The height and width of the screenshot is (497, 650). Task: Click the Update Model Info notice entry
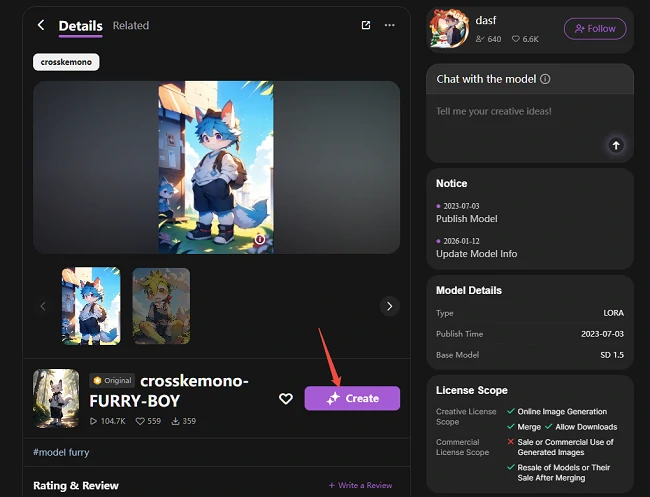click(x=477, y=254)
